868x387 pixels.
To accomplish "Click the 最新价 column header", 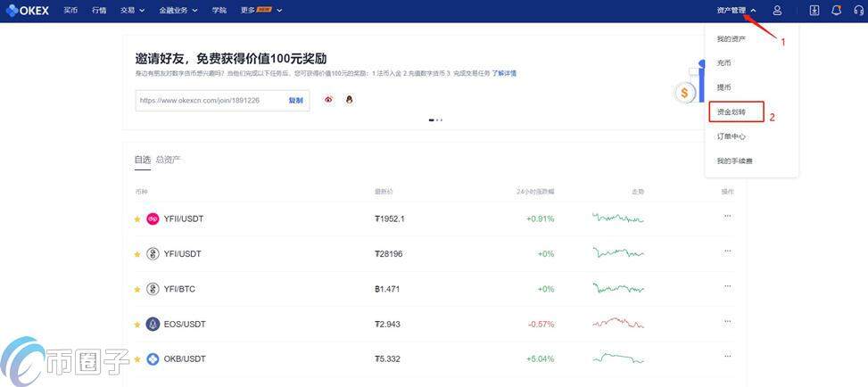I will [384, 192].
